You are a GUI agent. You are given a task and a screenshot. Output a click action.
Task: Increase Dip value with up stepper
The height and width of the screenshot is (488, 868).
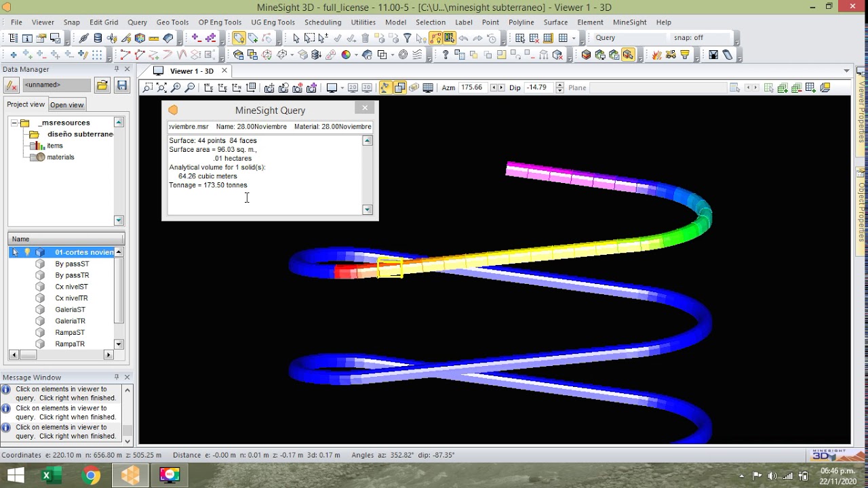[x=559, y=85]
